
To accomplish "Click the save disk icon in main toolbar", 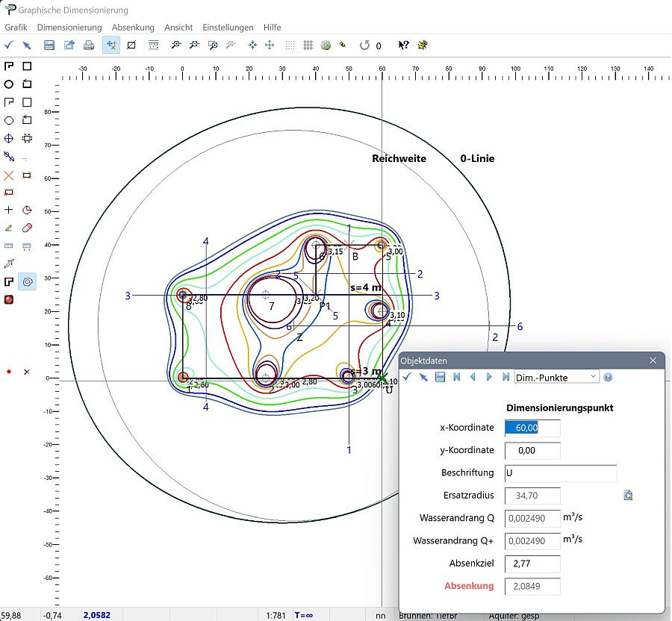I will click(49, 46).
